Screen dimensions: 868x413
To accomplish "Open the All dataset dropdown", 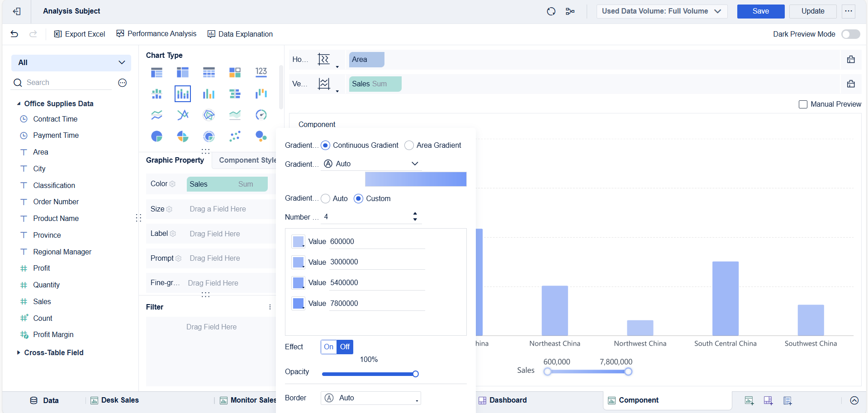I will point(71,63).
